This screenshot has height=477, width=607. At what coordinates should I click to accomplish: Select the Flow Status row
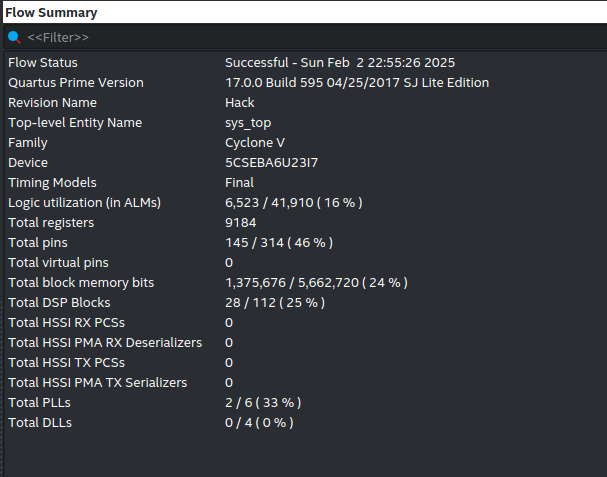[x=43, y=63]
